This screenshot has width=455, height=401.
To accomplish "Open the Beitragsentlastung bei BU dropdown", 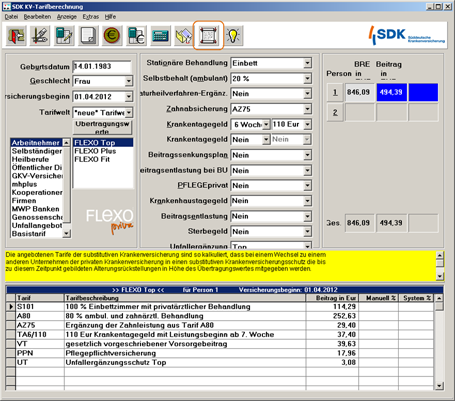I will pyautogui.click(x=307, y=171).
